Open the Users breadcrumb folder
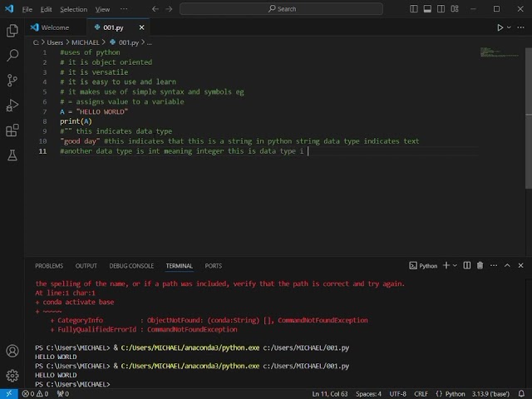The width and height of the screenshot is (532, 399). [x=55, y=42]
